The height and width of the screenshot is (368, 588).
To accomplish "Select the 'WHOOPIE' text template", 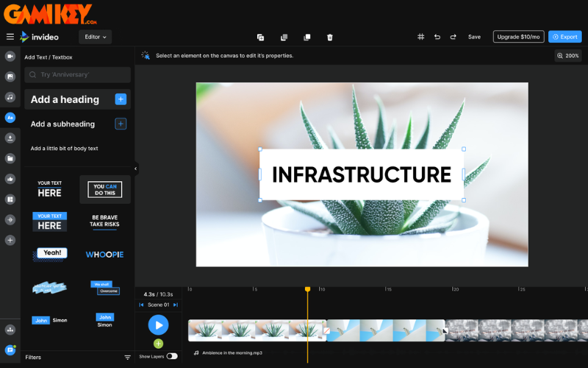I will (x=104, y=255).
